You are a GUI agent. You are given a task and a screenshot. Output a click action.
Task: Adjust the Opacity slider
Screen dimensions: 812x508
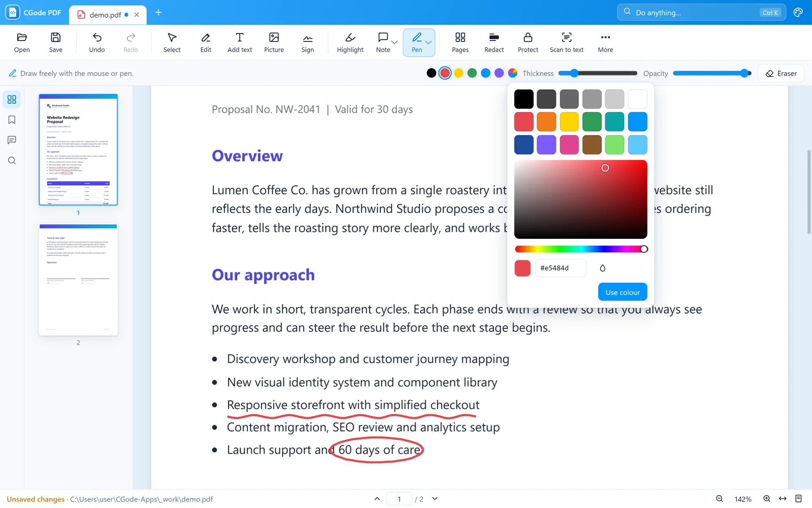point(712,73)
